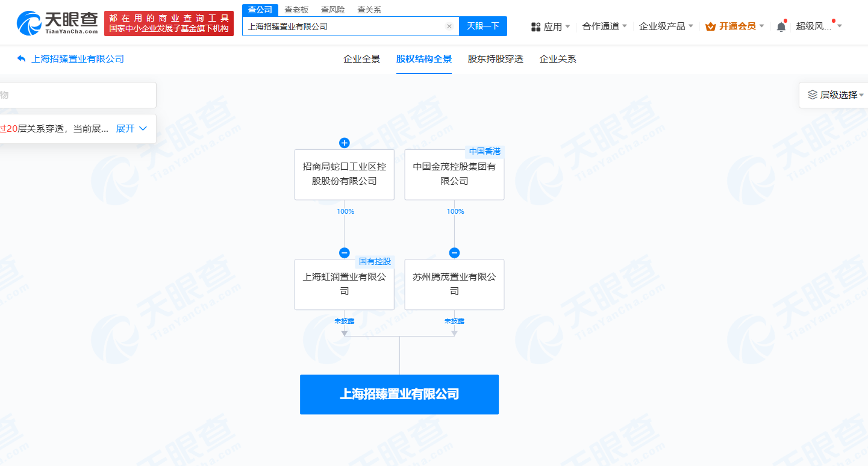Expand the relationship notice with 展开

click(131, 129)
